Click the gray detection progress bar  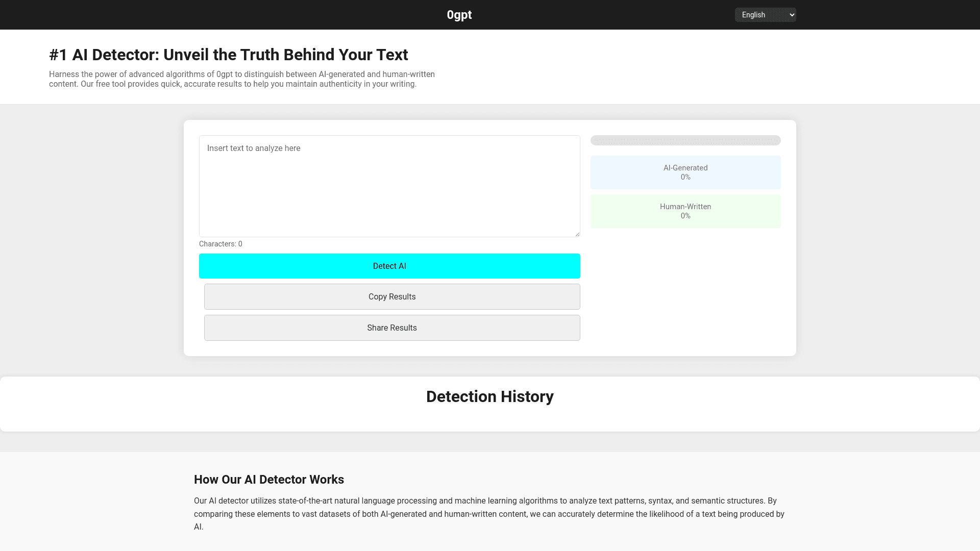(x=685, y=140)
